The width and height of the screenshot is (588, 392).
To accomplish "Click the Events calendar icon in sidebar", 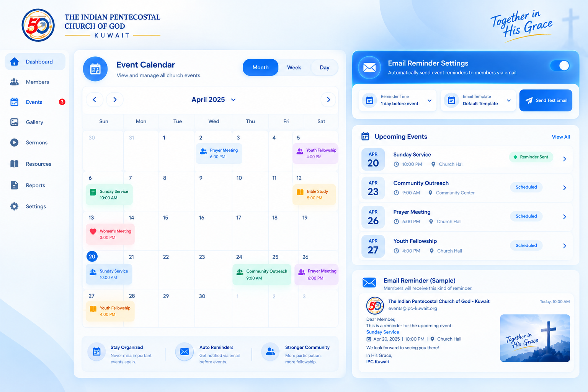I will point(15,102).
